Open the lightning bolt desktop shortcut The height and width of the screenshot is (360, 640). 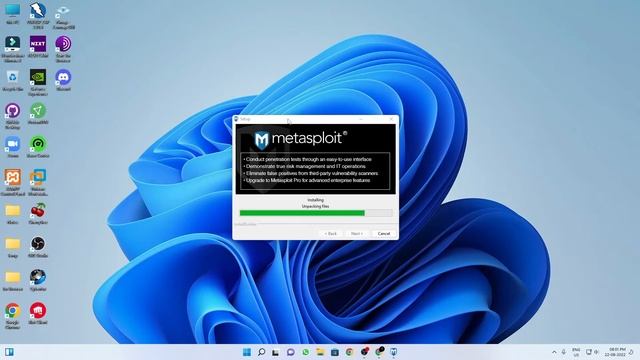(38, 16)
